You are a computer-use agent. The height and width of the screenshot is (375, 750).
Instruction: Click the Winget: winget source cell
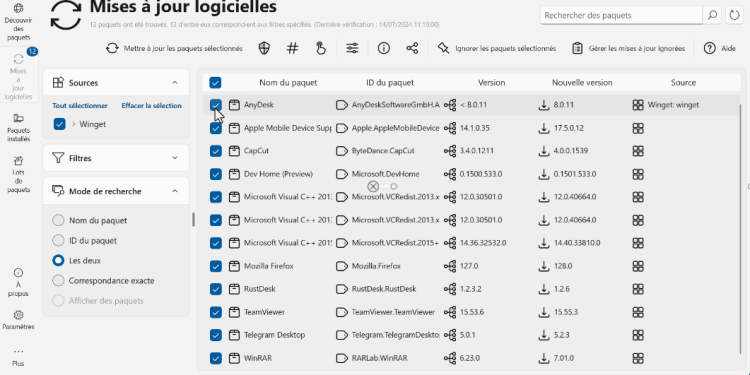tap(673, 105)
